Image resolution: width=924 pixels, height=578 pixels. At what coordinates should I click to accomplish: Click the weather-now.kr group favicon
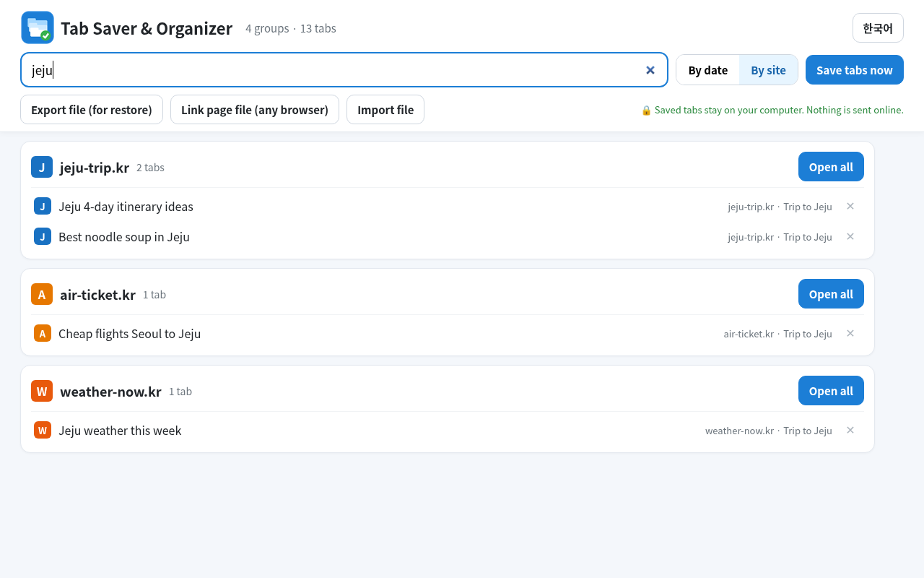click(42, 391)
